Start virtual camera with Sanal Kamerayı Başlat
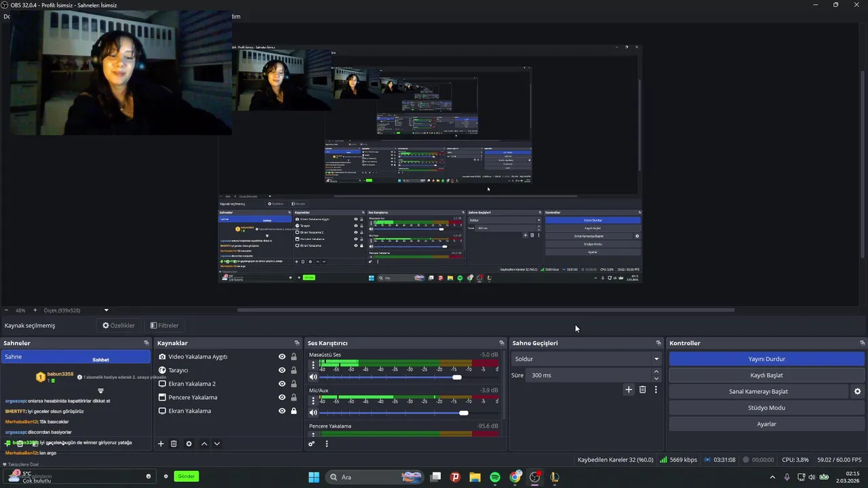This screenshot has height=488, width=868. click(758, 391)
